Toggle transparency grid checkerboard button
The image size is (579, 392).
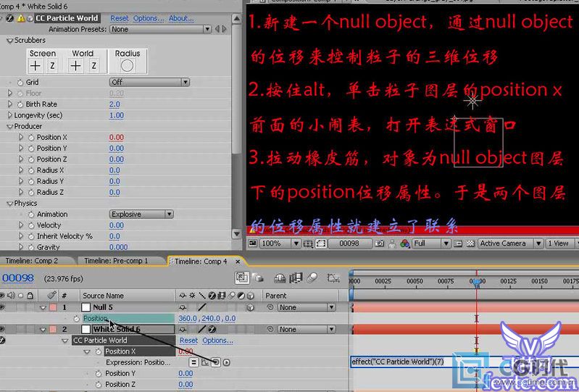click(x=470, y=243)
